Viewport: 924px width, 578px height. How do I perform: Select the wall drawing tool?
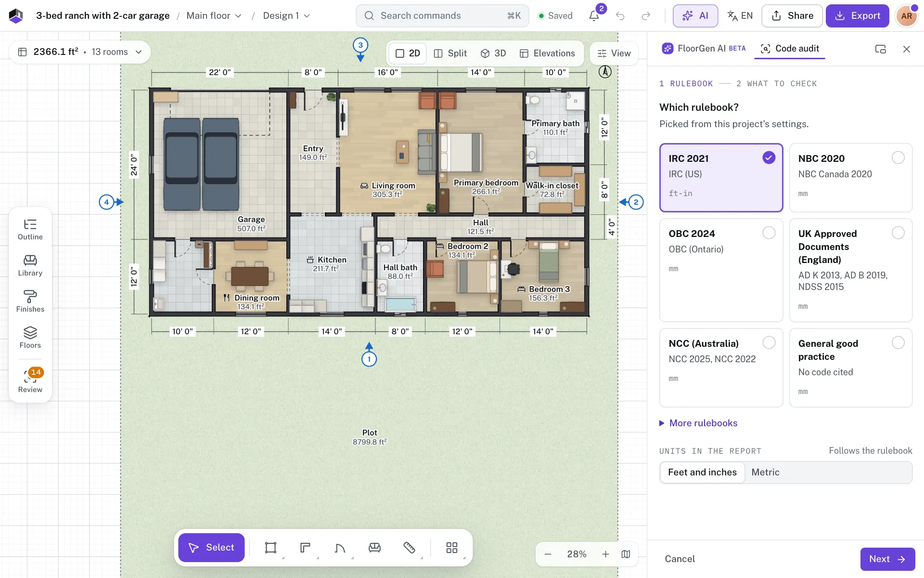[x=306, y=548]
